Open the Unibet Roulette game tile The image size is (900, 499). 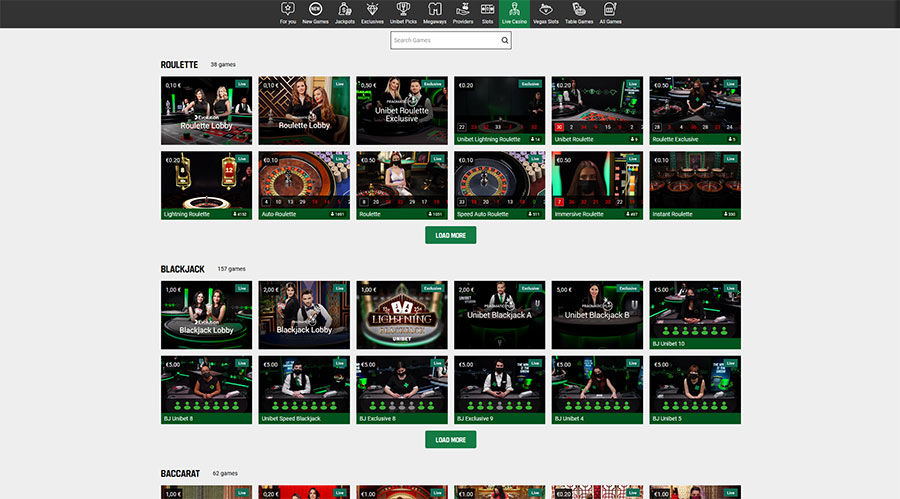point(597,110)
